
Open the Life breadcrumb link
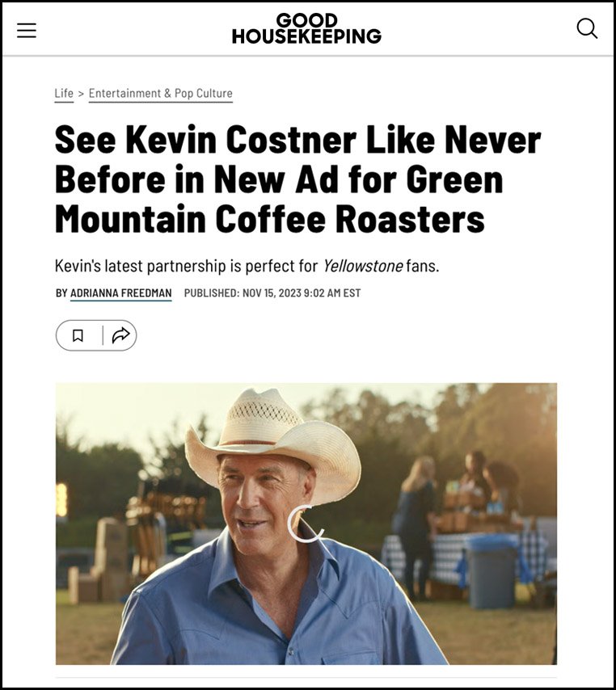64,93
